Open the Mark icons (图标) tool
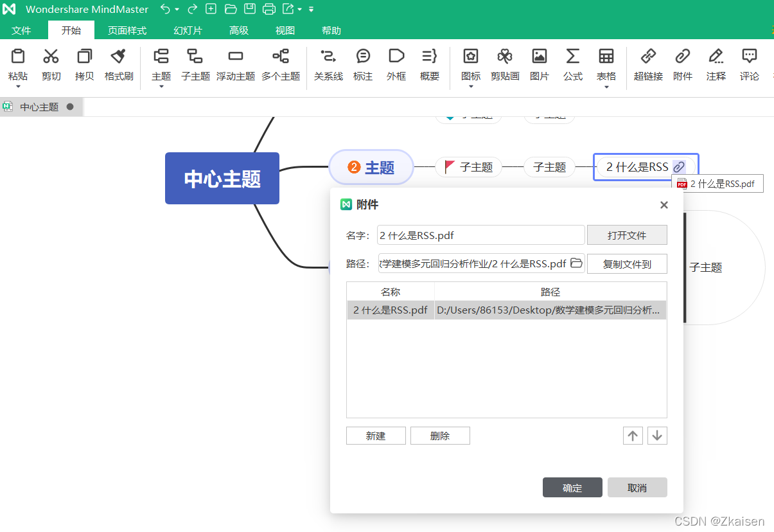The height and width of the screenshot is (532, 774). coord(471,65)
